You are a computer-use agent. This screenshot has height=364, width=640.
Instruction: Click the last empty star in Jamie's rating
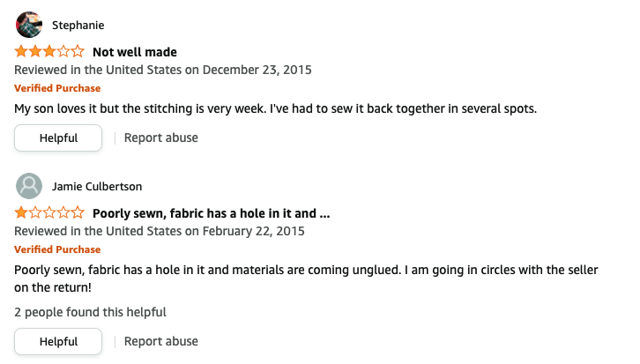coord(78,213)
